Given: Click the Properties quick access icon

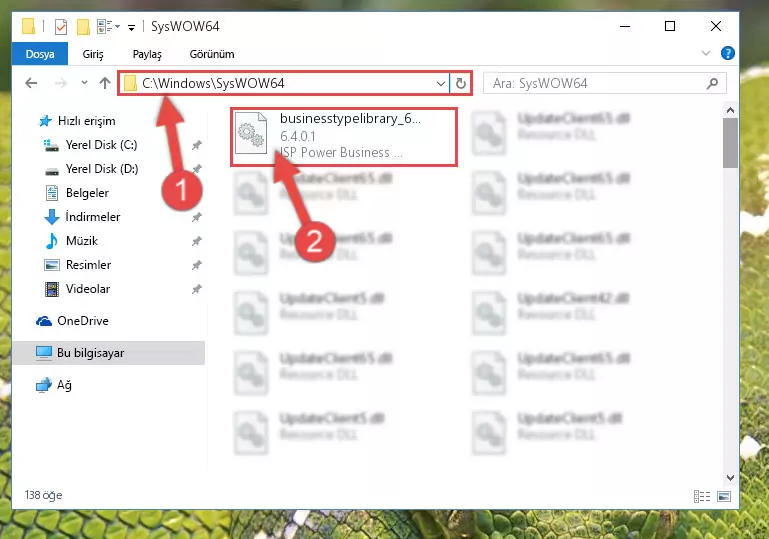Looking at the screenshot, I should [x=60, y=26].
